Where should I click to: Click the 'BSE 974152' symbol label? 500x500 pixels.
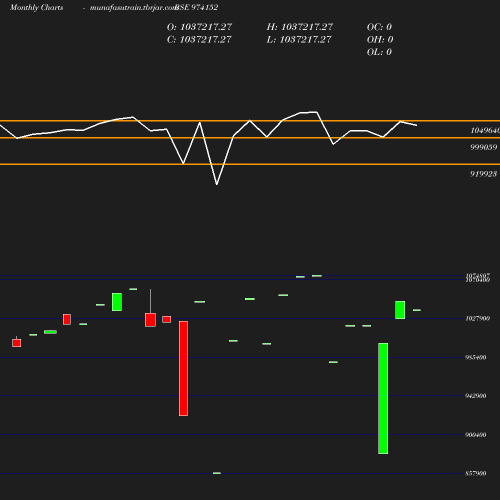click(x=196, y=8)
